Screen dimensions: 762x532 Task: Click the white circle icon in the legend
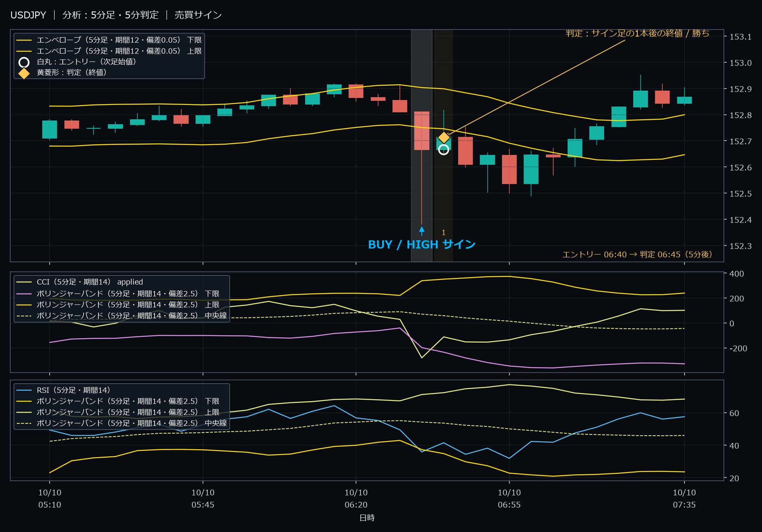[x=24, y=62]
